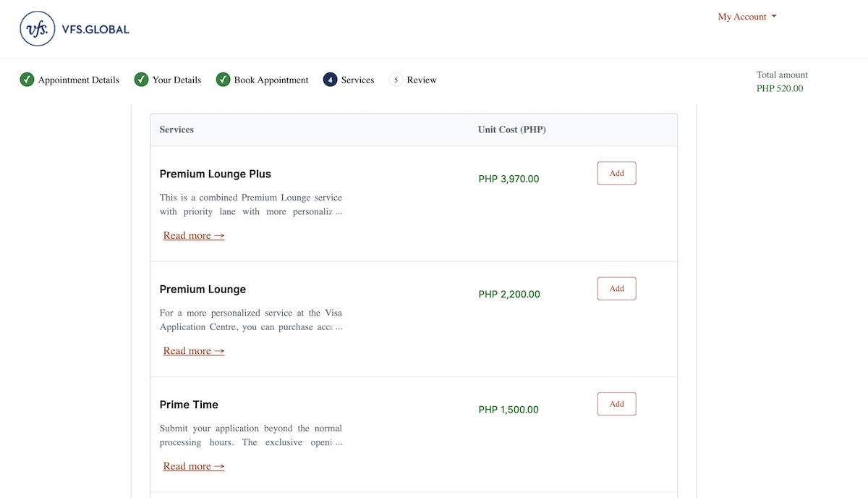The height and width of the screenshot is (498, 868).
Task: Click the Your Details green checkmark icon
Action: click(x=141, y=80)
